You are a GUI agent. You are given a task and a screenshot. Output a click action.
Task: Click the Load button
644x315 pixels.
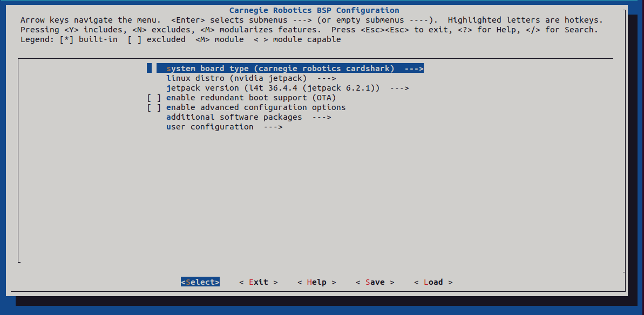coord(433,282)
